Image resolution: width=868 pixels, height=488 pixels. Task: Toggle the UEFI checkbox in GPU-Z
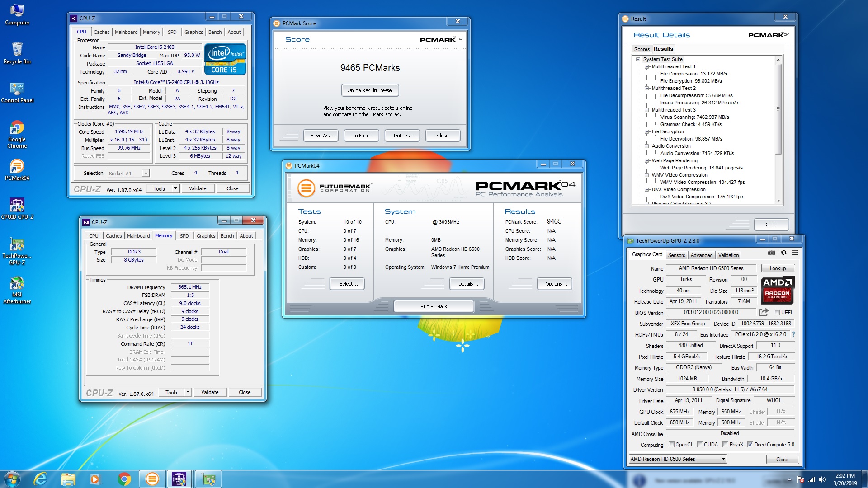[777, 313]
